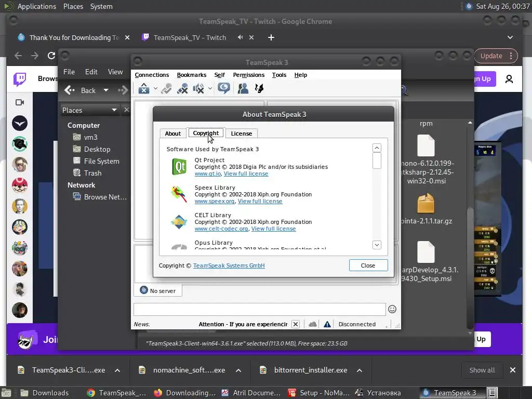This screenshot has height=399, width=532.
Task: Open the Chrome tab search chevron
Action: click(x=510, y=37)
